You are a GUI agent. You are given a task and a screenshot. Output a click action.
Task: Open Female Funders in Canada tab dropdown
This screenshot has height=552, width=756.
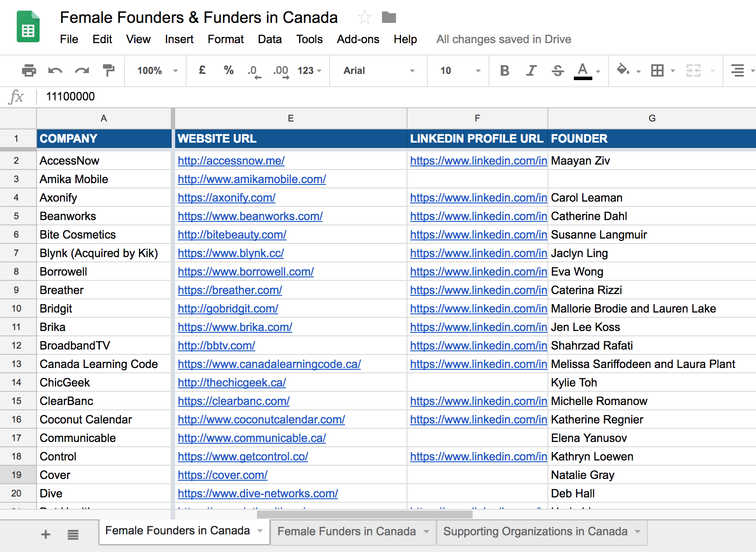426,532
